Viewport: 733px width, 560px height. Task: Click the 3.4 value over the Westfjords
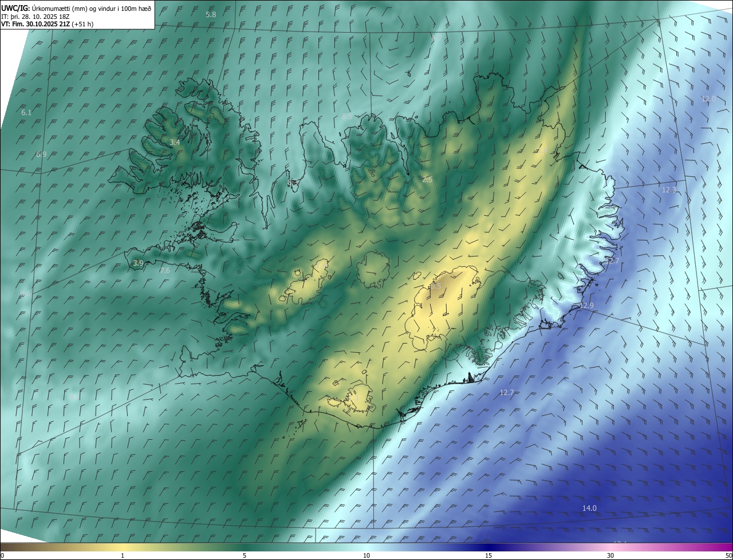(175, 142)
